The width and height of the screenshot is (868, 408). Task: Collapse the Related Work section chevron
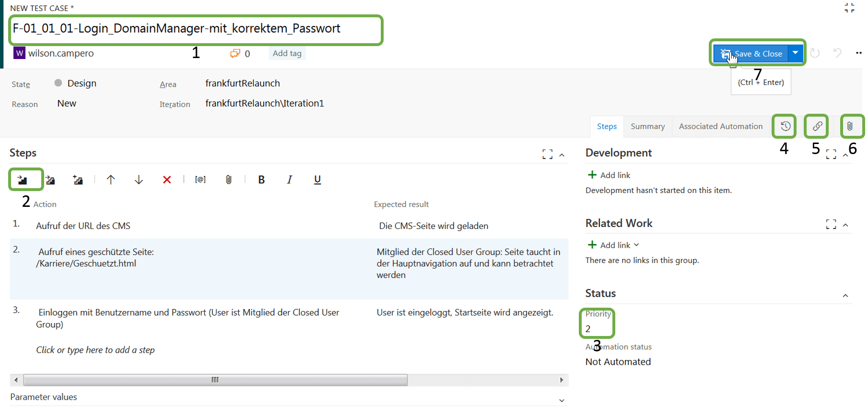[846, 225]
